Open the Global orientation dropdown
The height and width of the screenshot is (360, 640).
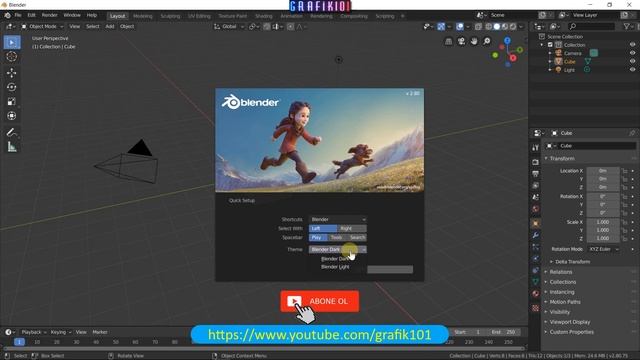(229, 27)
